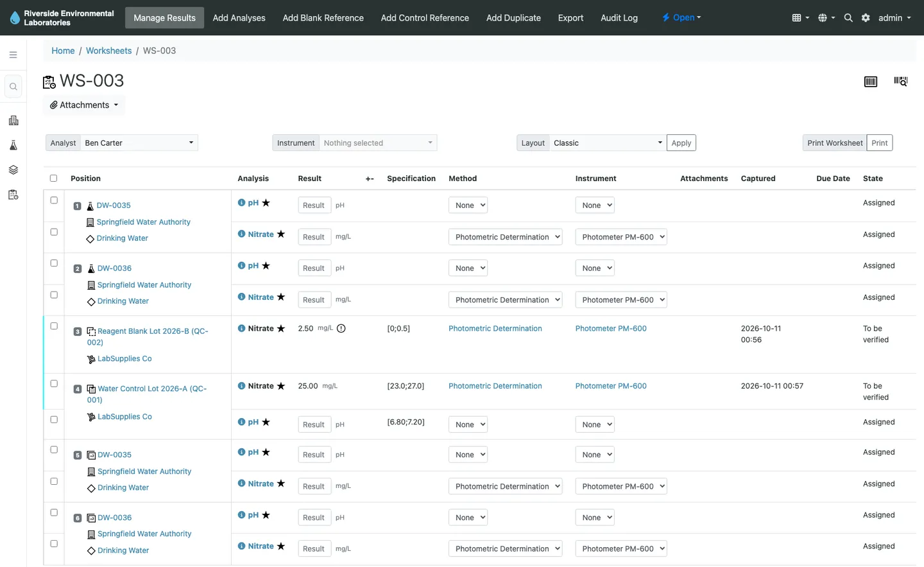Expand the Attachments dropdown

coord(84,105)
